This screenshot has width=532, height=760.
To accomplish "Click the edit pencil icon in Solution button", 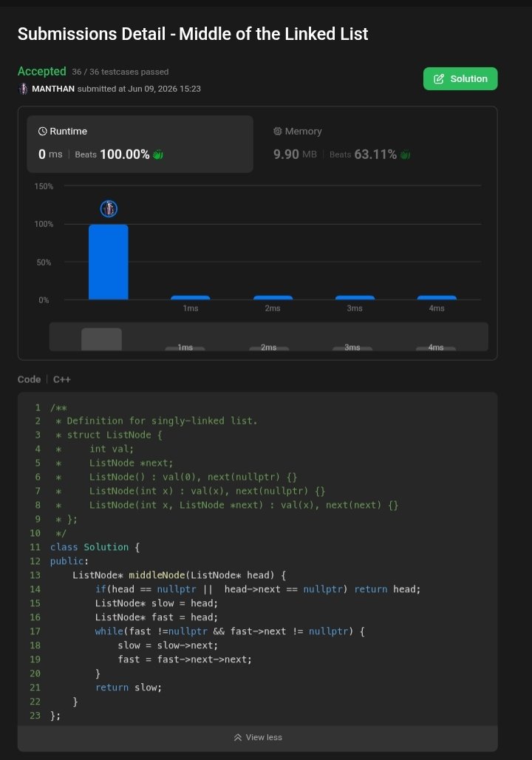I will (438, 79).
